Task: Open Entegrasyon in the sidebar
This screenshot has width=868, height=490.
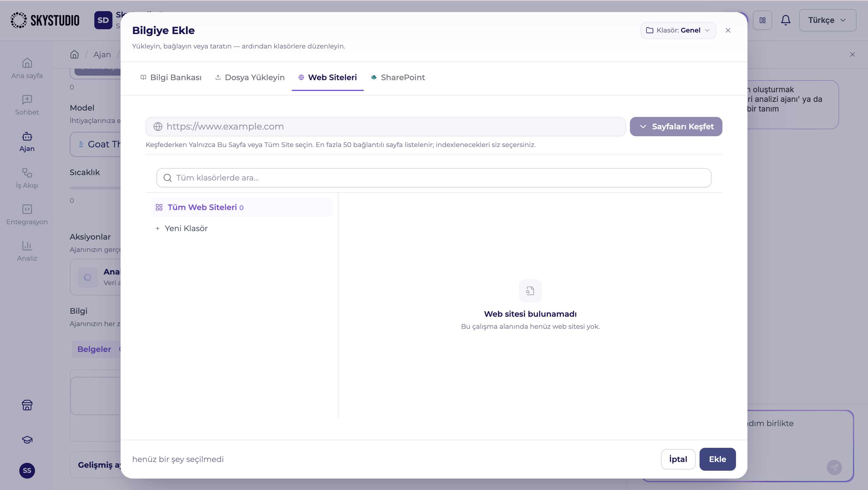Action: 27,215
